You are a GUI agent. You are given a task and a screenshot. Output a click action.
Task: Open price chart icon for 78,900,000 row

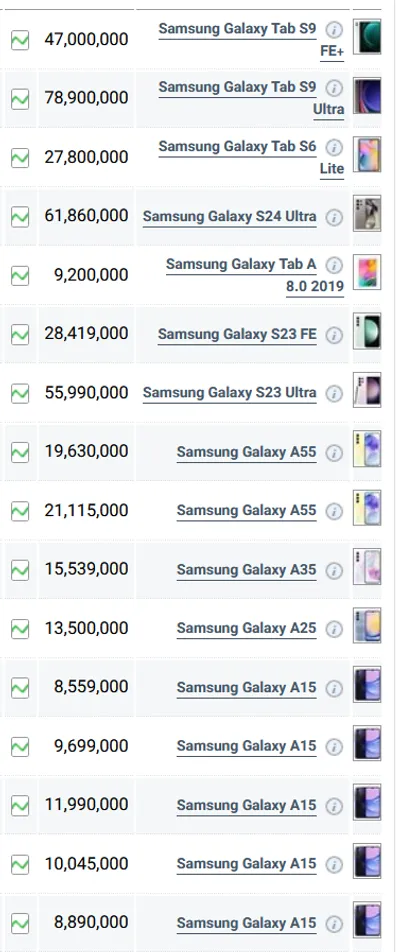coord(20,99)
